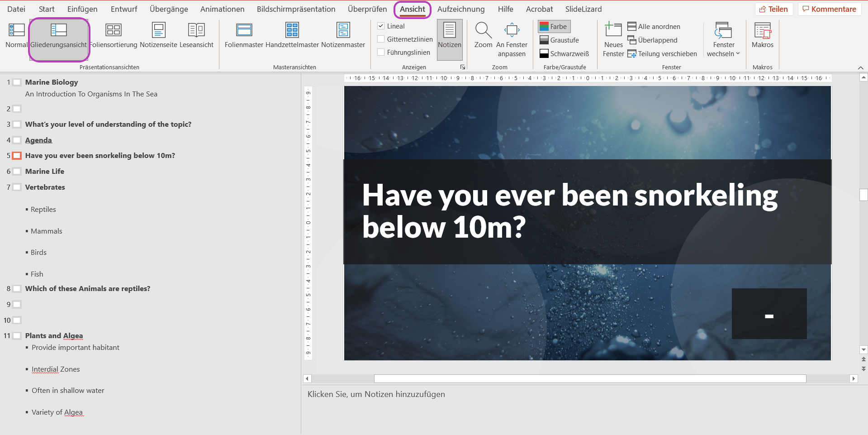
Task: Open the Notizenmaster view
Action: point(343,35)
